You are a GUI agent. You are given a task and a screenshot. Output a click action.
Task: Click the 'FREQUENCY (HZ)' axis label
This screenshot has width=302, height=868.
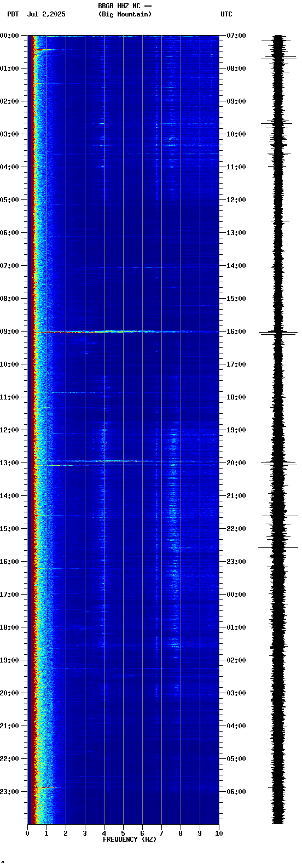point(130,840)
